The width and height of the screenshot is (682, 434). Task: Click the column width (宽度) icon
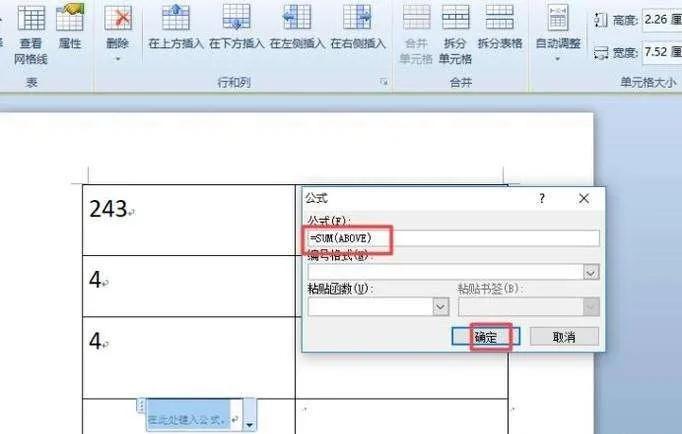601,53
